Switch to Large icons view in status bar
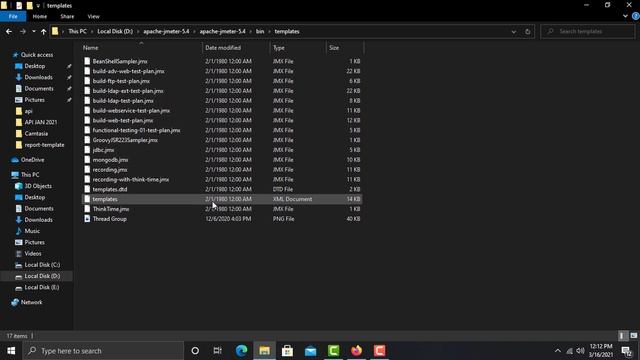This screenshot has height=360, width=640. pos(633,336)
